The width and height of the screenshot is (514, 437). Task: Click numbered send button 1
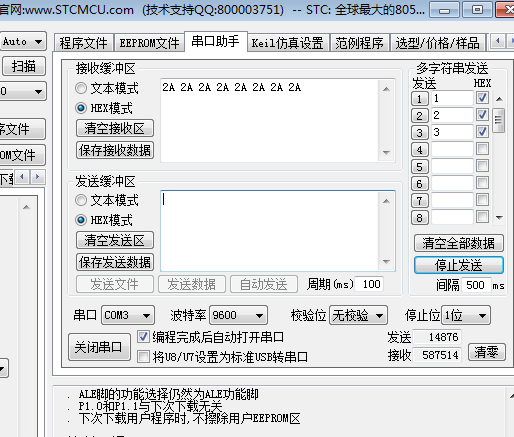(420, 98)
